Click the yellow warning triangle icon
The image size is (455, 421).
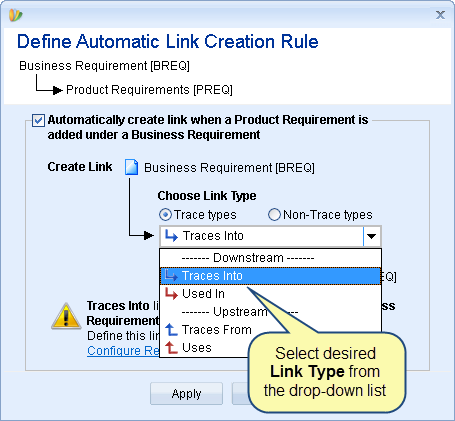pos(66,316)
